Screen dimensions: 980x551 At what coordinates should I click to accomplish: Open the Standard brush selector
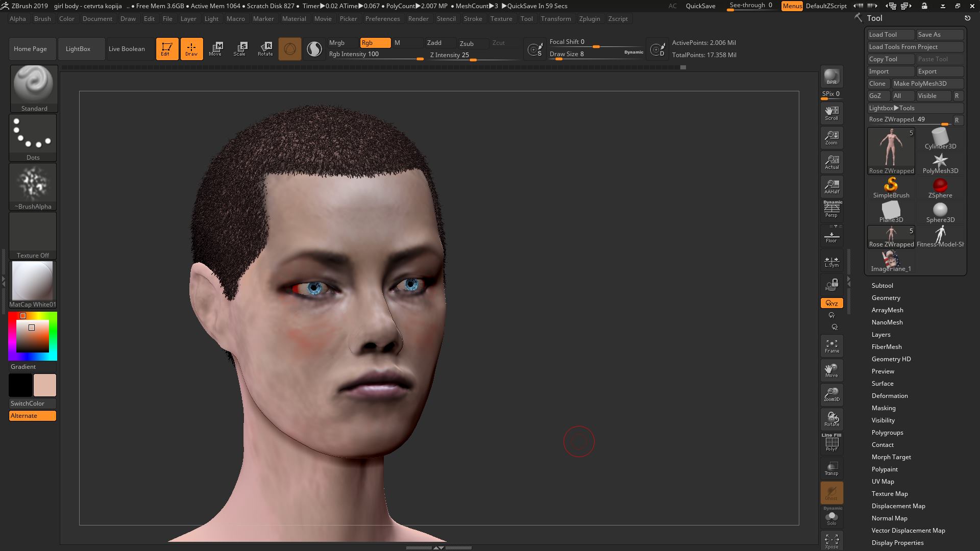[34, 88]
